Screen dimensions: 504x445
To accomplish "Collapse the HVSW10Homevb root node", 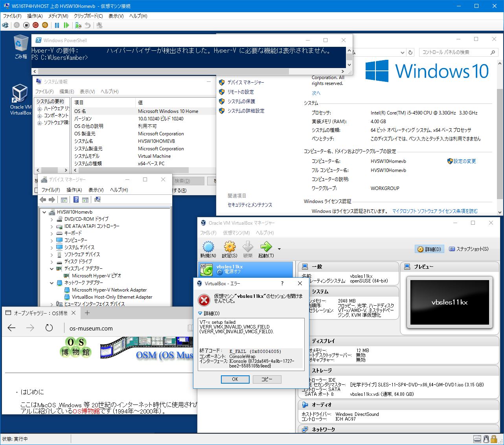I will click(44, 212).
